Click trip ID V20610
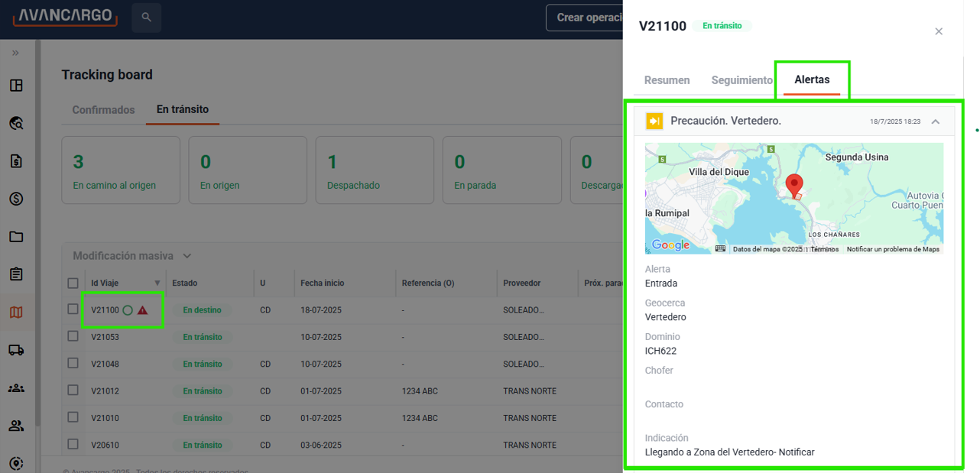This screenshot has width=980, height=473. click(x=105, y=445)
